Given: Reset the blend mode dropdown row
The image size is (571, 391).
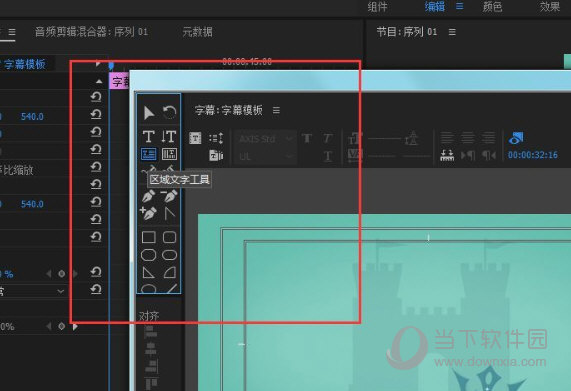Looking at the screenshot, I should pyautogui.click(x=95, y=289).
